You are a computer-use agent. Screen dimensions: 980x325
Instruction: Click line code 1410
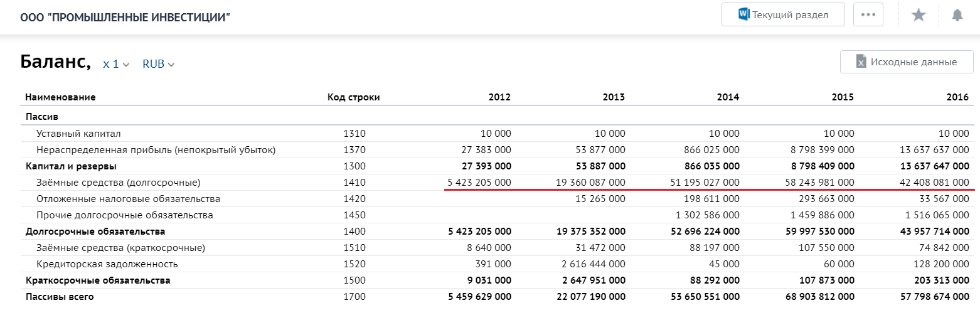click(354, 183)
